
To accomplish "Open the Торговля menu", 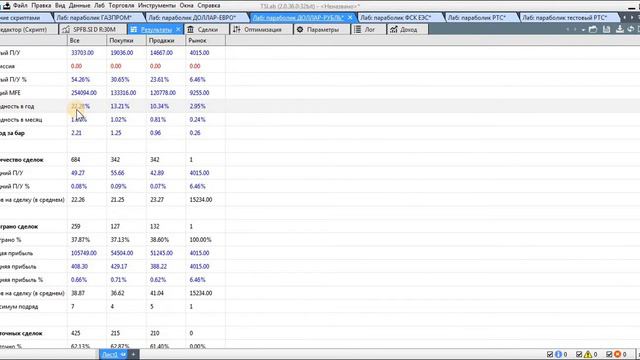I will click(121, 6).
